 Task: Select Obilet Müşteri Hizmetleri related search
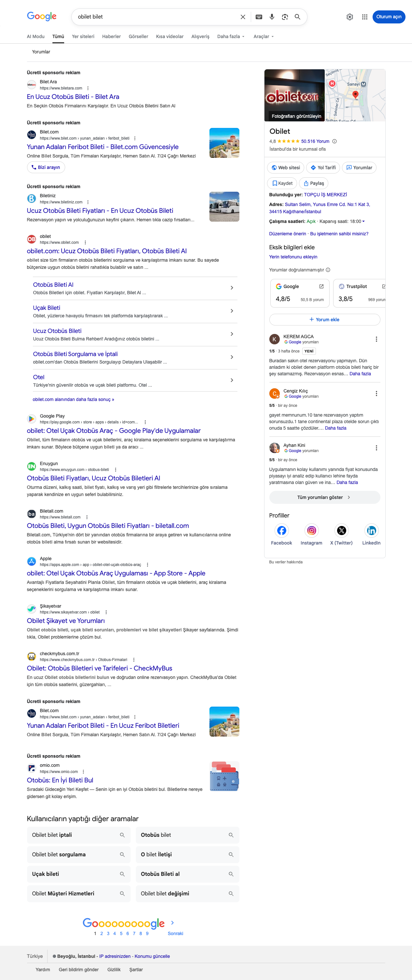pyautogui.click(x=78, y=894)
